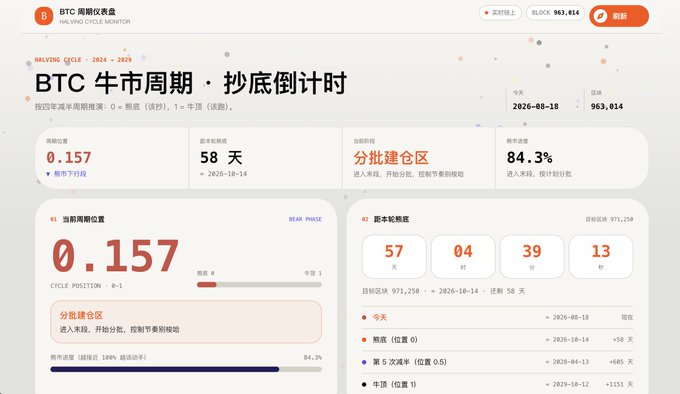680x394 pixels.
Task: Click the 04 时 countdown box
Action: (x=463, y=257)
